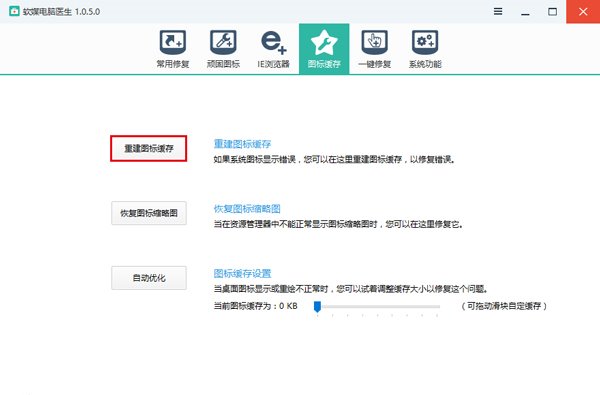Viewport: 600px width, 395px height.
Task: Click the title text 软媒电脑医生 1.0.5.0
Action: 61,11
